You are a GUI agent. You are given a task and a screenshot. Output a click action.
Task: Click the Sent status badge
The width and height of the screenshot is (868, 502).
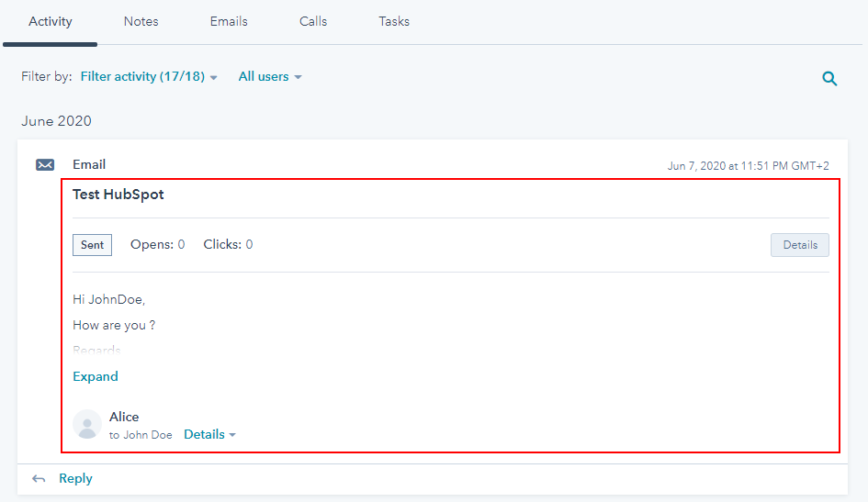click(x=92, y=245)
